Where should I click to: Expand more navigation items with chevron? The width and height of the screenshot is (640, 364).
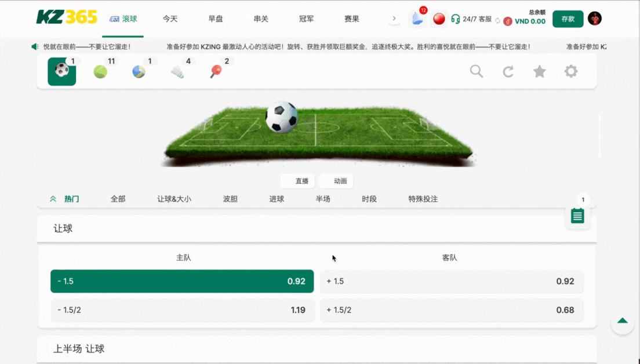394,19
